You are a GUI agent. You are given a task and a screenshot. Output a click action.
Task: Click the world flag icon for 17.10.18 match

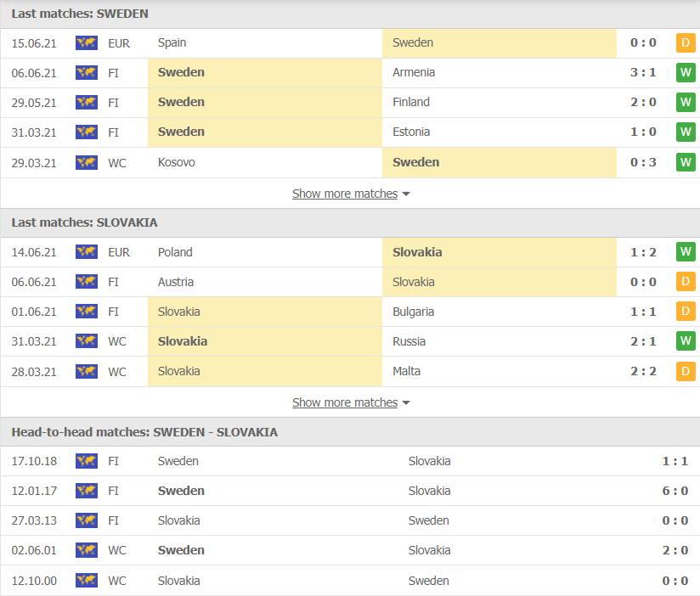pos(87,461)
